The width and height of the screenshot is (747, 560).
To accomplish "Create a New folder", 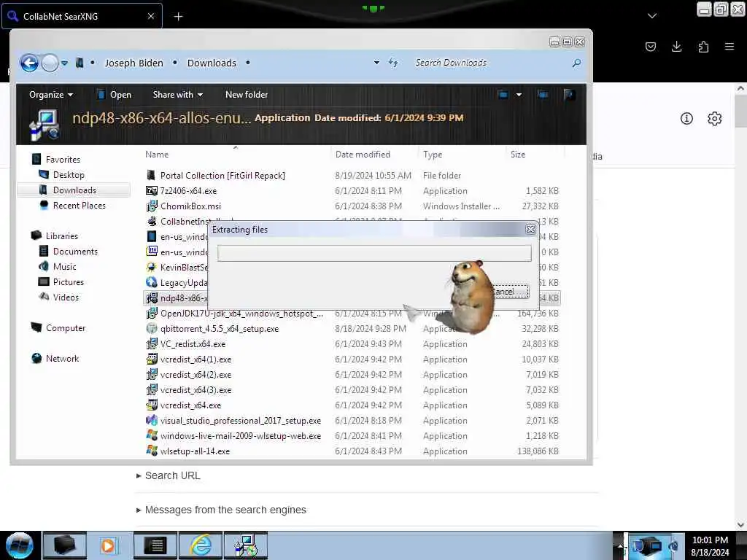I will [x=247, y=95].
